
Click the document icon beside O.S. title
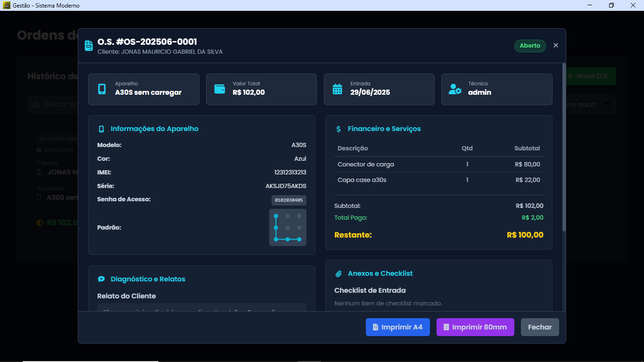89,46
